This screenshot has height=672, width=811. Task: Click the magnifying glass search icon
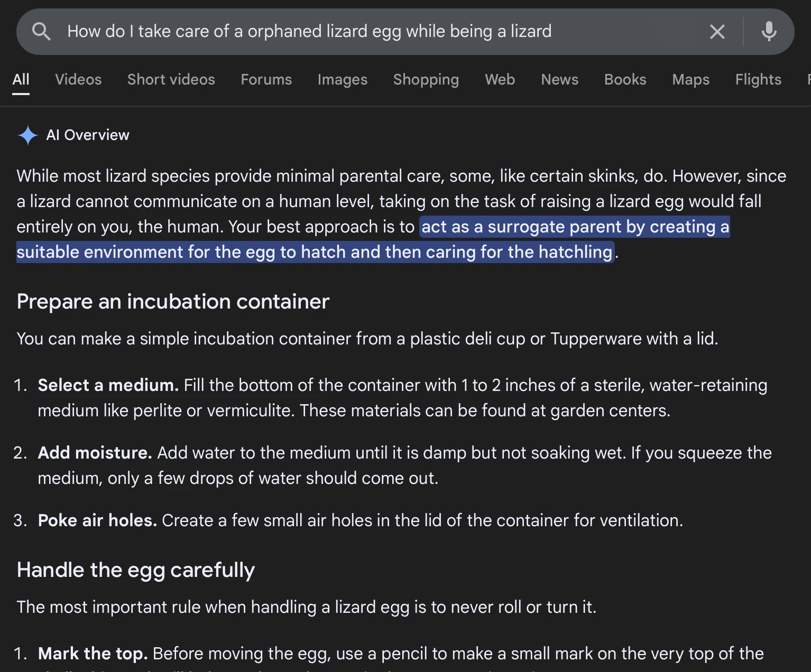41,32
